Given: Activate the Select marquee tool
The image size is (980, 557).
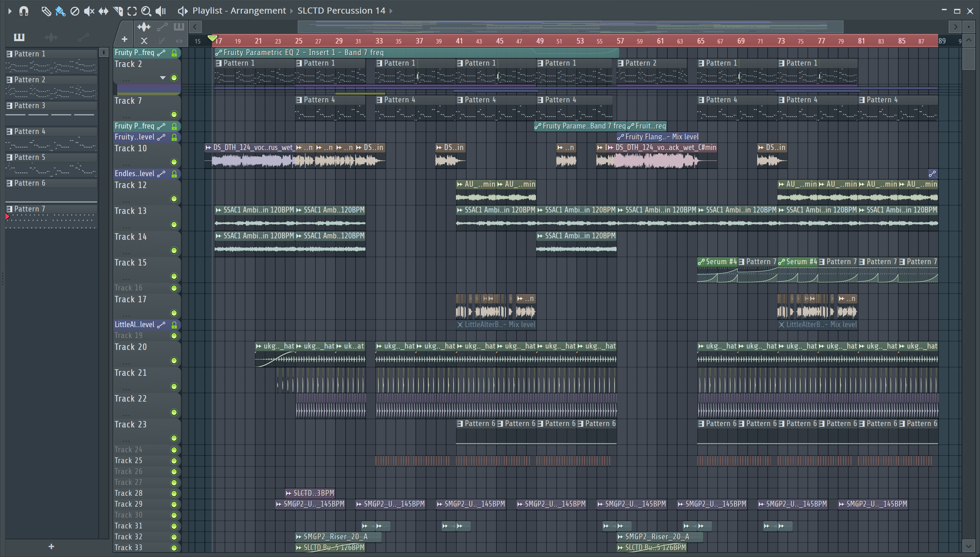Looking at the screenshot, I should click(x=132, y=11).
